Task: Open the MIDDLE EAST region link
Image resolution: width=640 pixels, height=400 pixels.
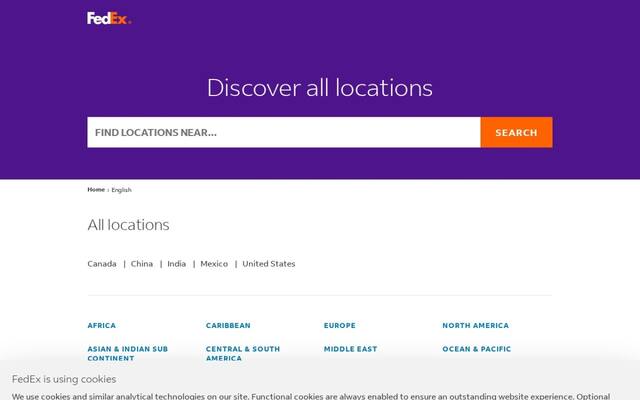Action: (350, 349)
